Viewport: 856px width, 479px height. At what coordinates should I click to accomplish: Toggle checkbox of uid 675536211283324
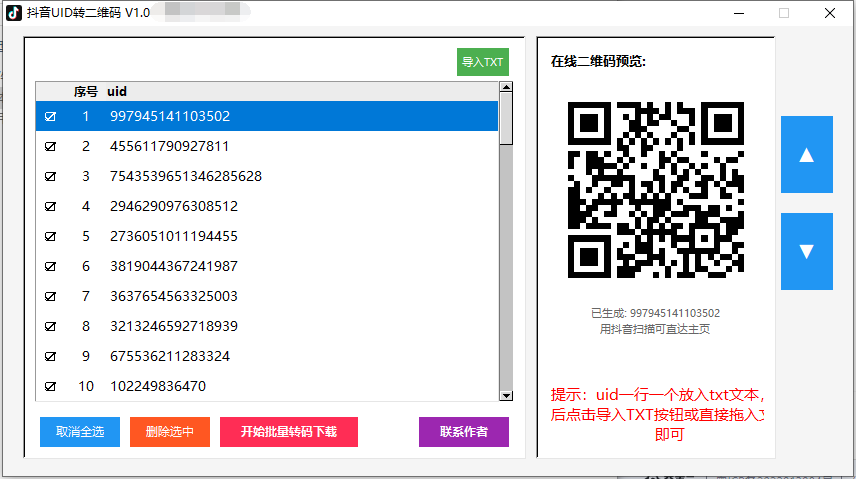point(50,357)
